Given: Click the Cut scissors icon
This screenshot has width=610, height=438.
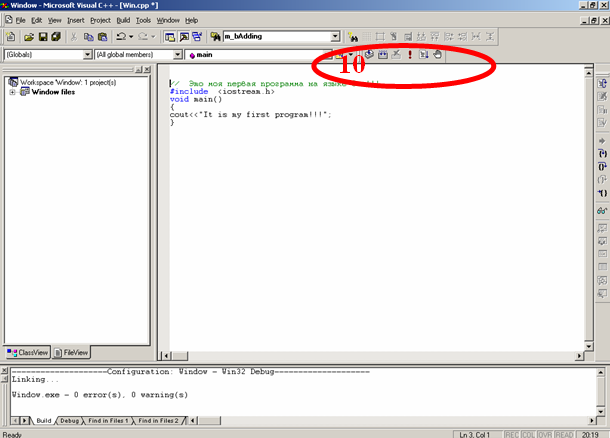Looking at the screenshot, I should (76, 37).
